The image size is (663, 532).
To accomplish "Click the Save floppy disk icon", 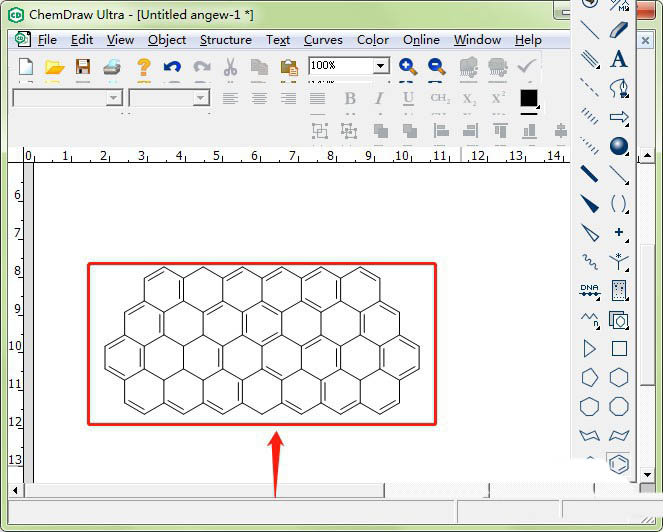I will click(x=83, y=67).
